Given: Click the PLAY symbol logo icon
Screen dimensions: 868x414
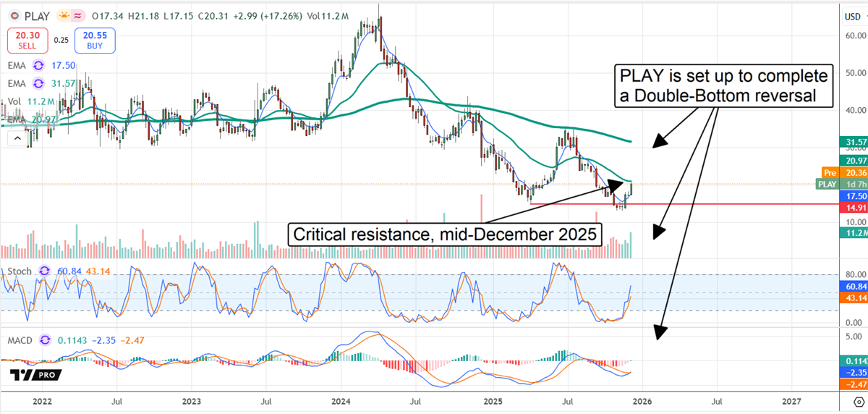Looking at the screenshot, I should tap(14, 14).
